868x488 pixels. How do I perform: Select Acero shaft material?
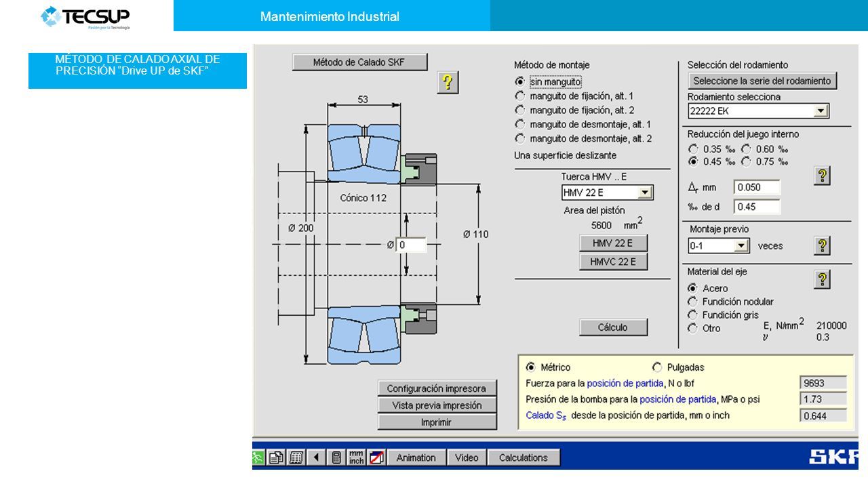(692, 288)
